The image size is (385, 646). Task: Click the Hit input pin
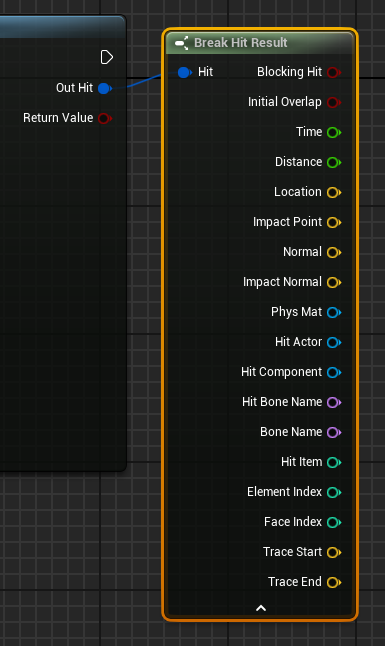tap(184, 73)
